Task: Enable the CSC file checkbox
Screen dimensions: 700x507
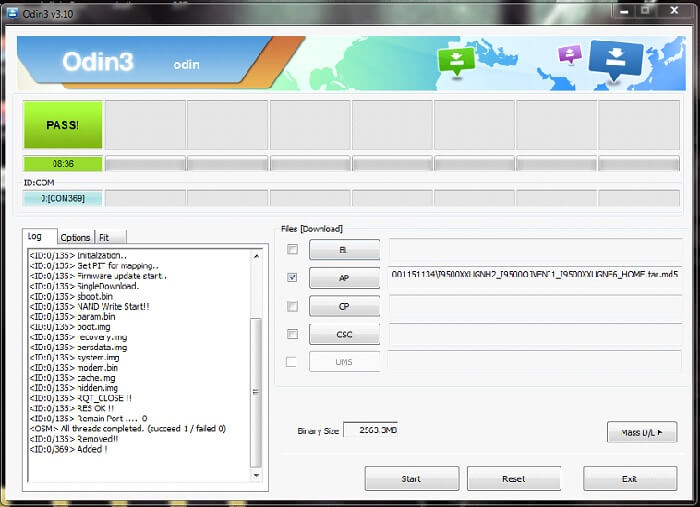Action: [292, 334]
